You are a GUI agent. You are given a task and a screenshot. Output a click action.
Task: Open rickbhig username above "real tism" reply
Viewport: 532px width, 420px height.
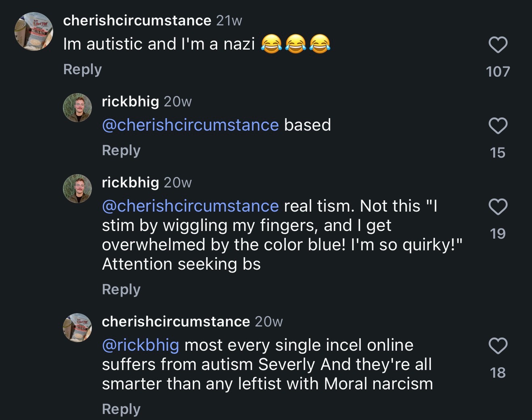click(130, 183)
